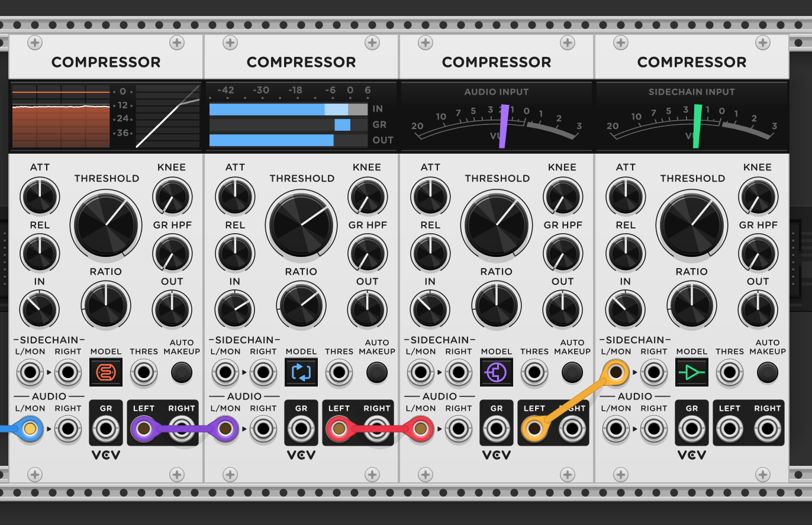Click the yellow cable plug in the sidechain L/MON jack
This screenshot has width=812, height=525.
click(617, 372)
